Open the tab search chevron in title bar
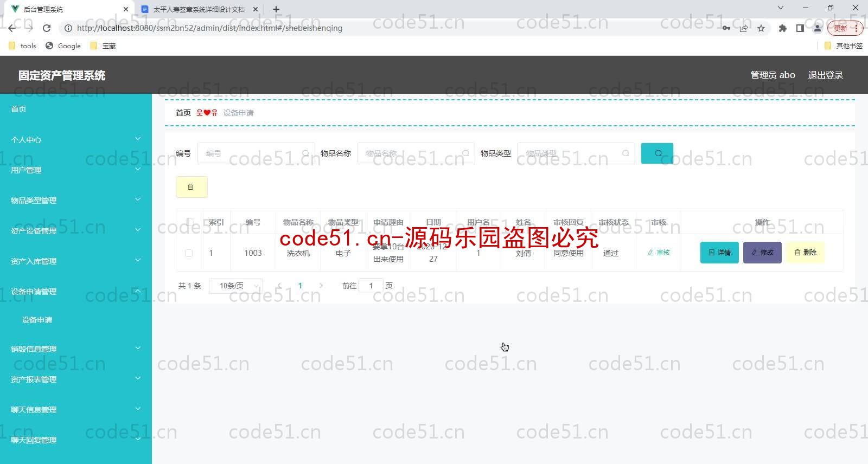Screen dimensions: 868x464 pos(781,8)
